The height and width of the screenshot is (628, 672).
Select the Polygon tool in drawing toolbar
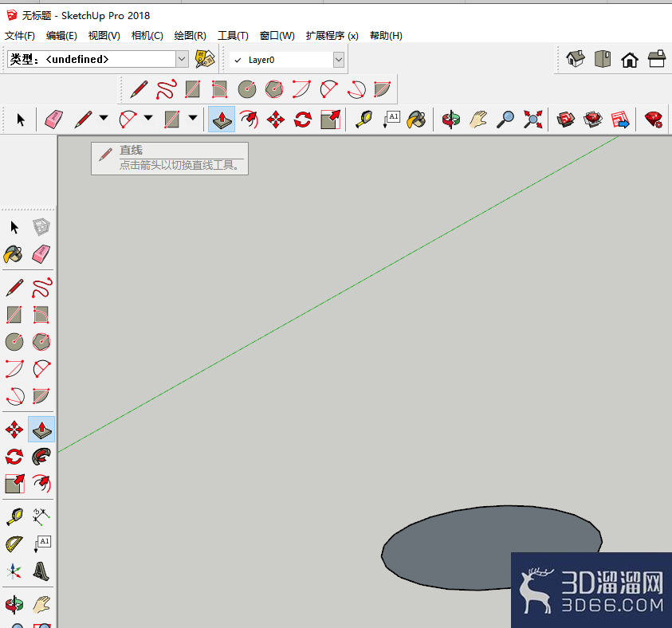(x=274, y=89)
